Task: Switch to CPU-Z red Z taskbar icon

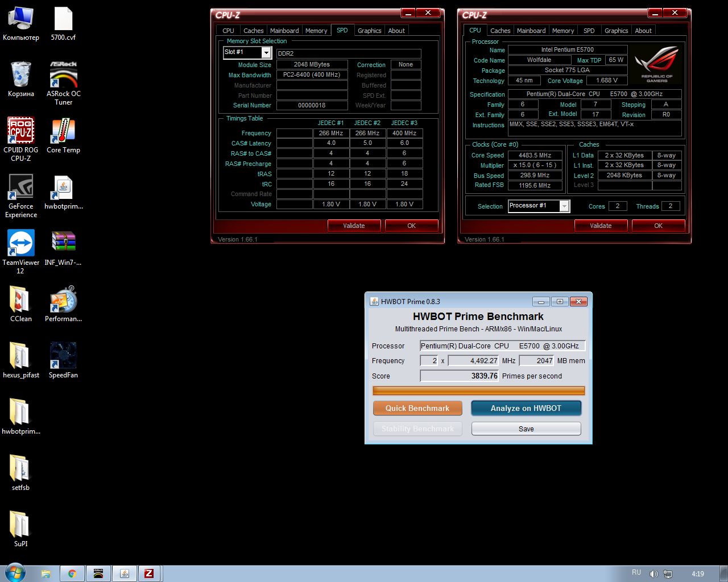Action: 149,573
